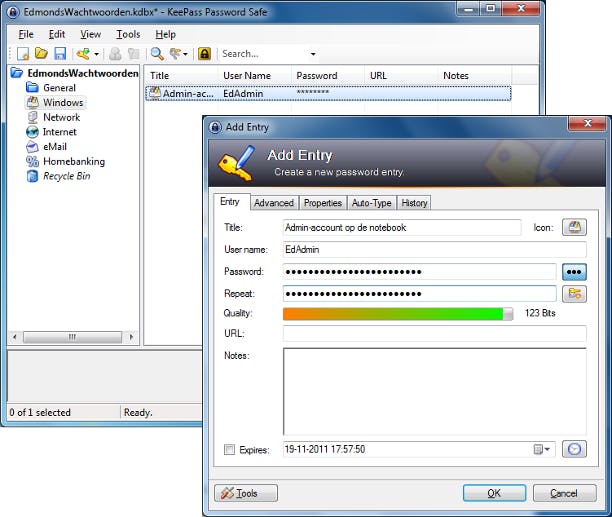
Task: Select the Recycle Bin group
Action: pyautogui.click(x=66, y=176)
